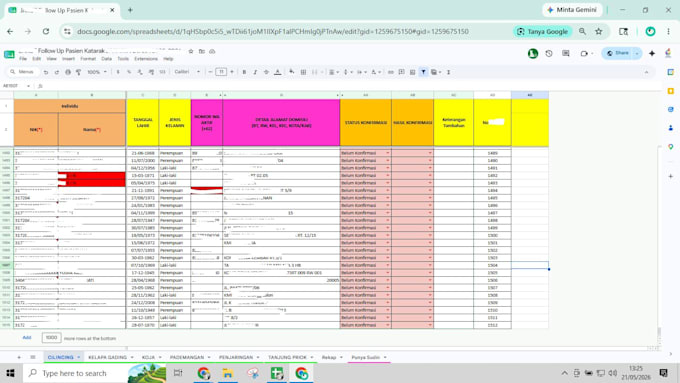Open CILINCING tab dropdown arrow
This screenshot has height=383, width=680.
[78, 357]
